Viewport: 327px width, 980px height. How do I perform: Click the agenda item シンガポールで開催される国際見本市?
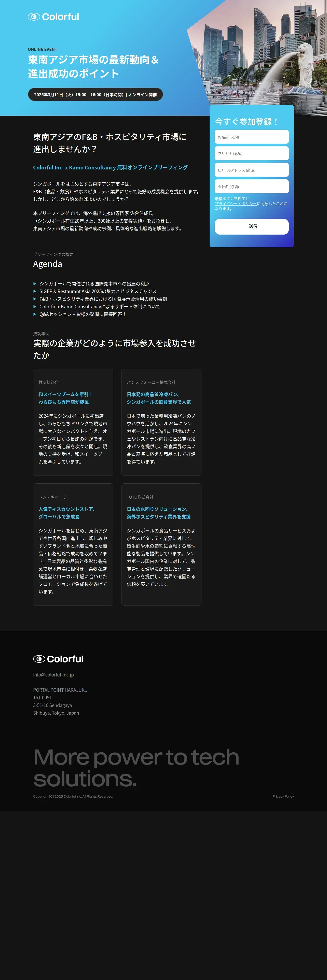[94, 284]
